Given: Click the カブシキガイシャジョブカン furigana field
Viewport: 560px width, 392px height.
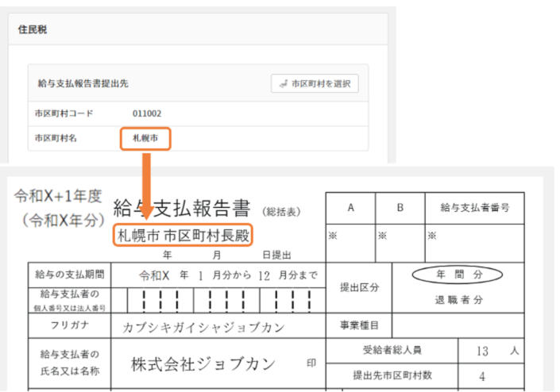Looking at the screenshot, I should (203, 325).
